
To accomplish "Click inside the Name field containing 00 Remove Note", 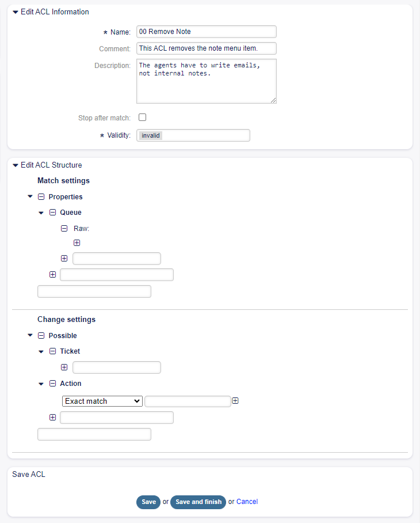I will [206, 31].
